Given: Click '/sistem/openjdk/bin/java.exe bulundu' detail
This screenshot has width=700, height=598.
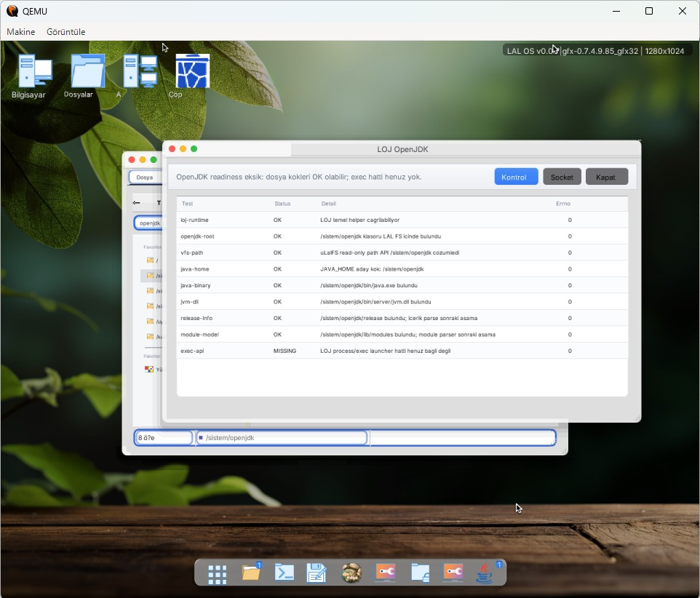Looking at the screenshot, I should (369, 285).
